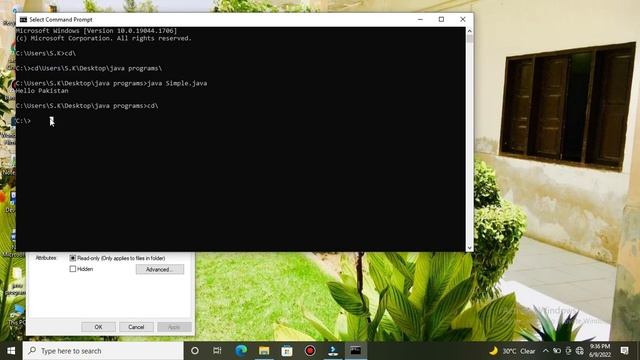Click OK in the properties dialog
The image size is (640, 360).
click(98, 327)
